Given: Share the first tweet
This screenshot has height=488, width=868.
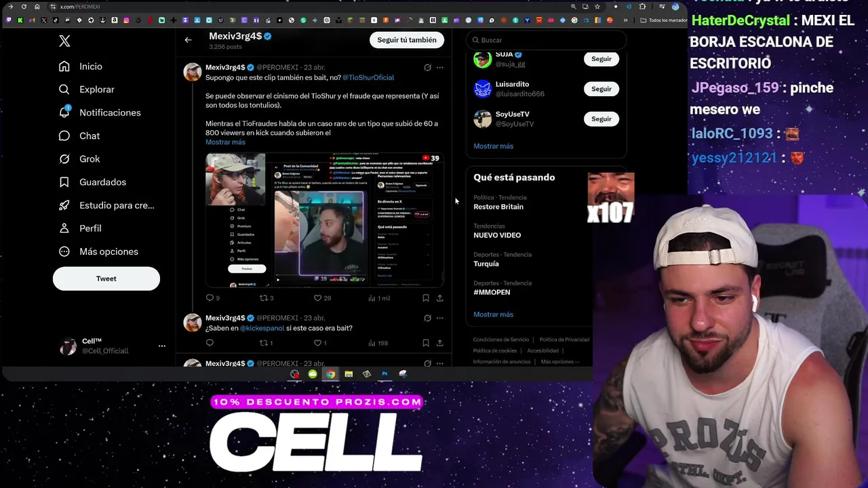Looking at the screenshot, I should (439, 298).
